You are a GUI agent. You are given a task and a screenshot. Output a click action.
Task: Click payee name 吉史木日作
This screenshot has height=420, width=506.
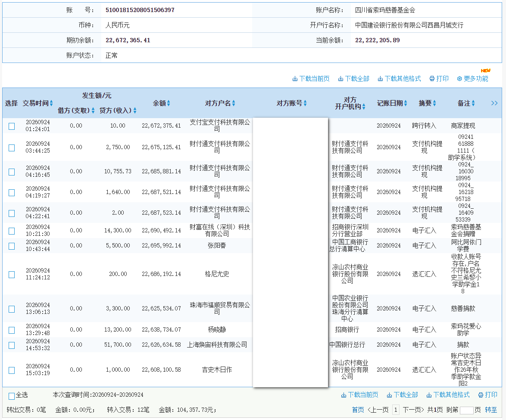pos(217,370)
